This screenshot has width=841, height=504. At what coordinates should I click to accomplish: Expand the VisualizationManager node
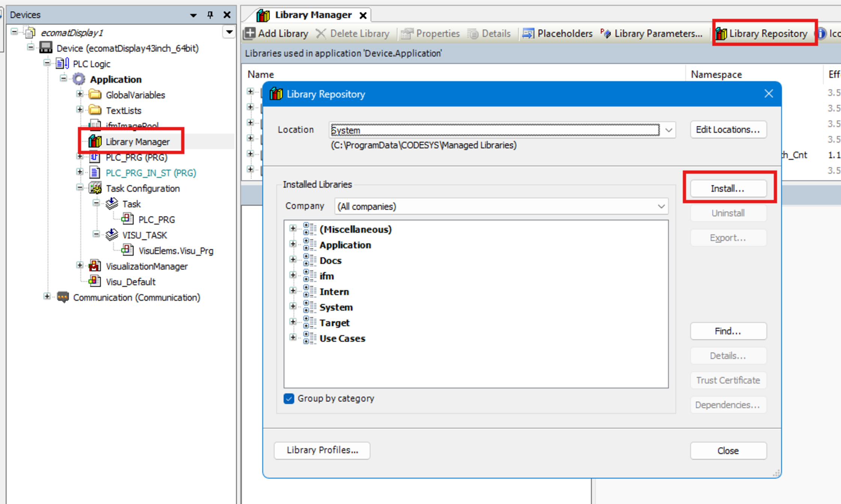click(80, 265)
